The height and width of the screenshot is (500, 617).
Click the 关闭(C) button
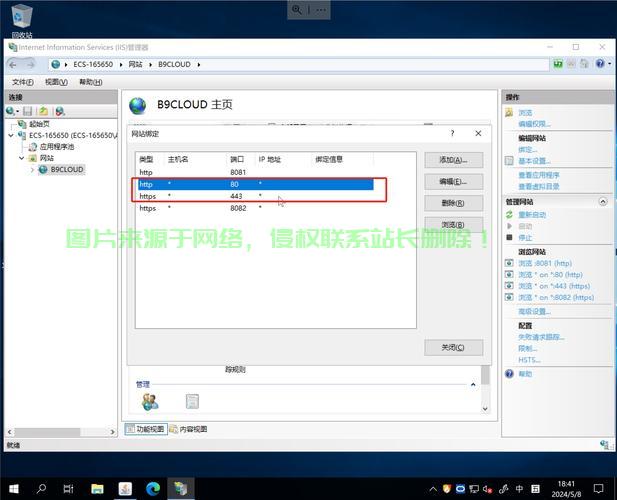click(x=453, y=348)
